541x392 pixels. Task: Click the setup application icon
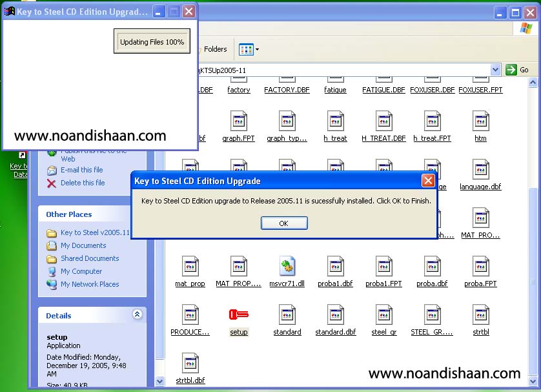[238, 315]
